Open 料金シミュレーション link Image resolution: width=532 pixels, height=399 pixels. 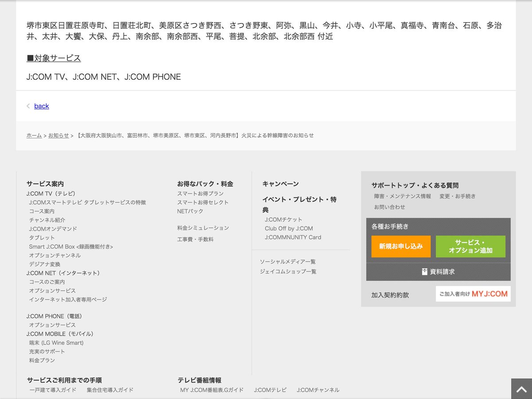pyautogui.click(x=203, y=228)
